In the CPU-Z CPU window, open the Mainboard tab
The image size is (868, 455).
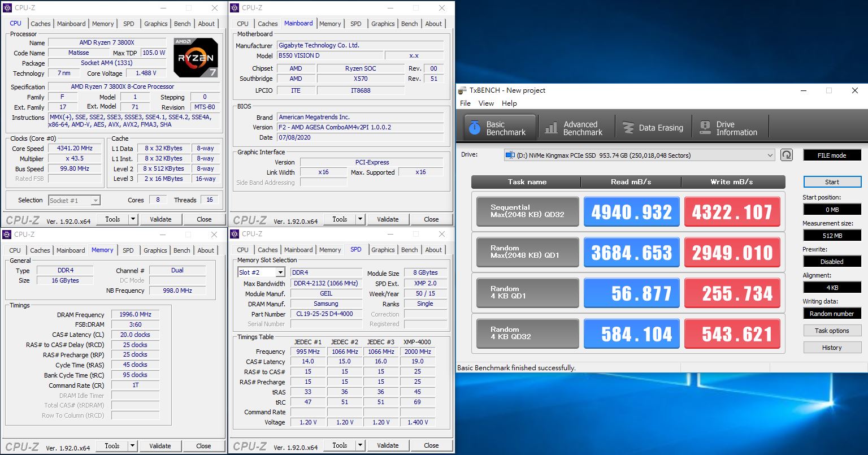(71, 24)
